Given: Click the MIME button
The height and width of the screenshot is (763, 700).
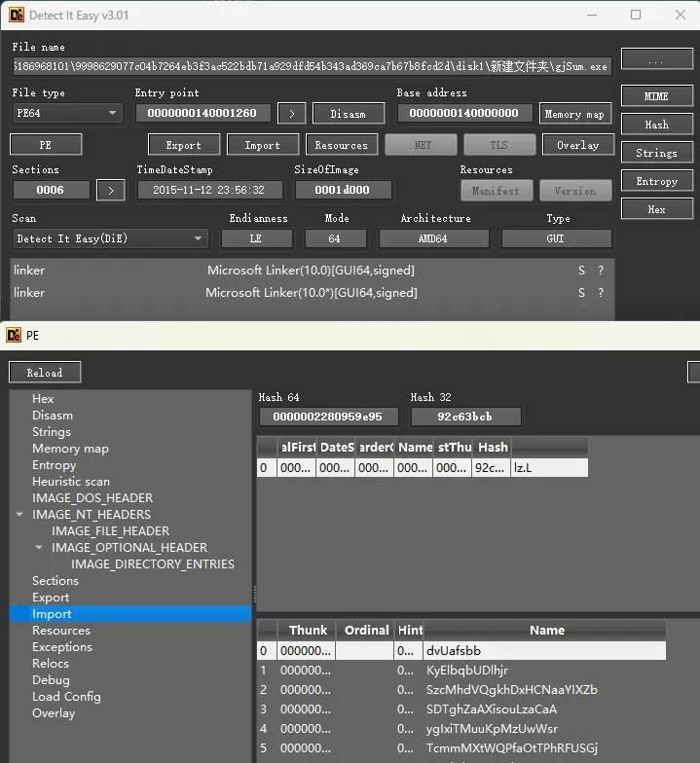Looking at the screenshot, I should 656,96.
